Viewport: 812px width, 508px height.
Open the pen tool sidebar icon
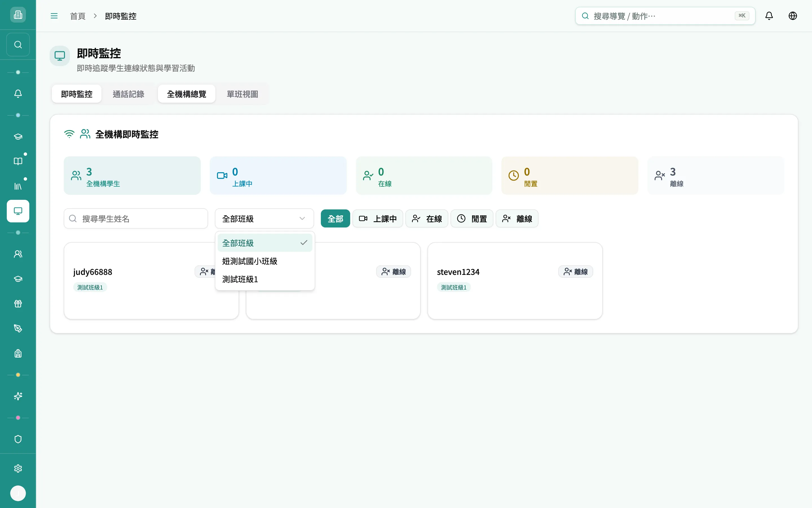[18, 329]
